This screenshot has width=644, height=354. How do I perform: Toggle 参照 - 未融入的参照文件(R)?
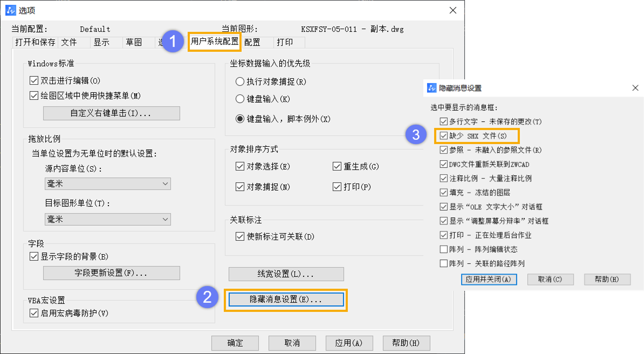pos(443,150)
